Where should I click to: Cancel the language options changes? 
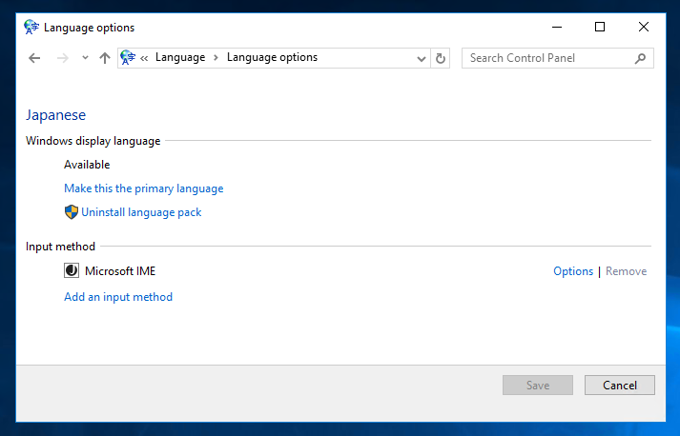pos(620,385)
